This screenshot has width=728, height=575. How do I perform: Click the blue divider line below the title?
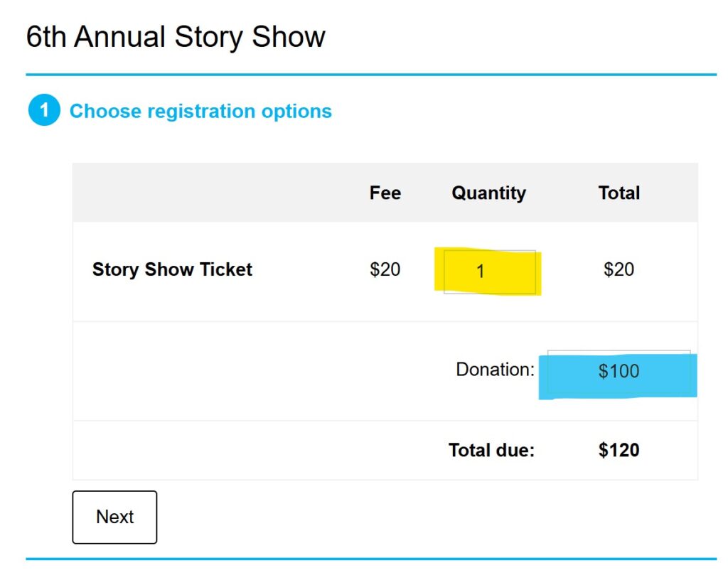370,74
